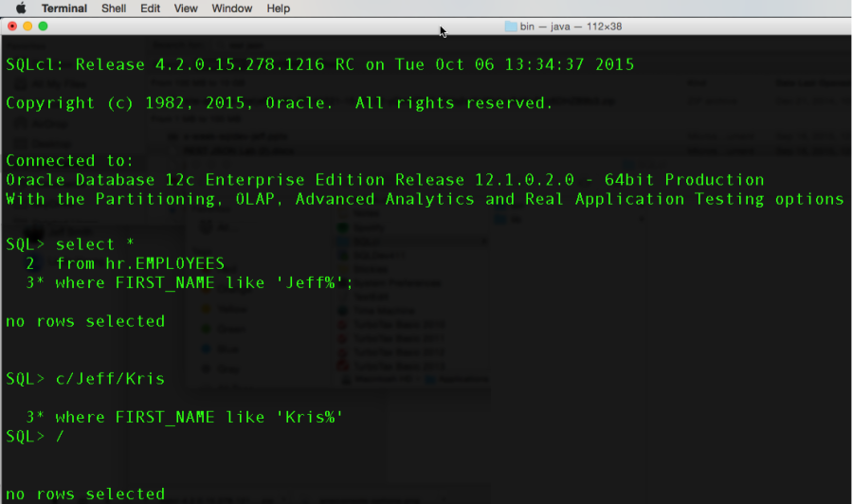This screenshot has height=504, width=853.
Task: Click the 'c/Jeff/Kris' change command
Action: [110, 379]
